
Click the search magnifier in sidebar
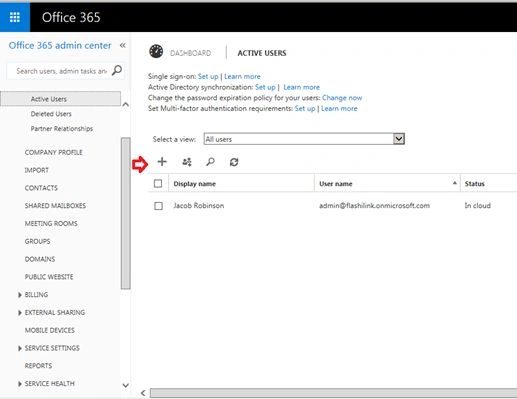[x=117, y=70]
